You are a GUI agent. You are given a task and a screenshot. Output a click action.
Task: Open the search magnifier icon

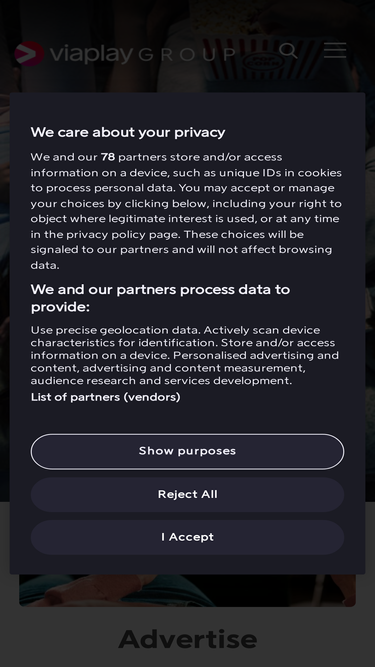[x=289, y=51]
